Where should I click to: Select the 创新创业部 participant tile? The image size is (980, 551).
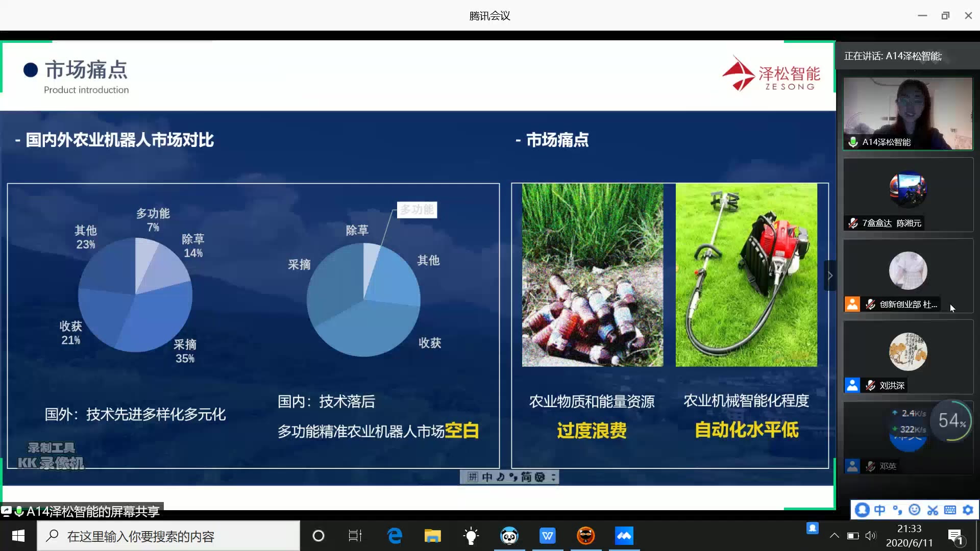tap(908, 275)
